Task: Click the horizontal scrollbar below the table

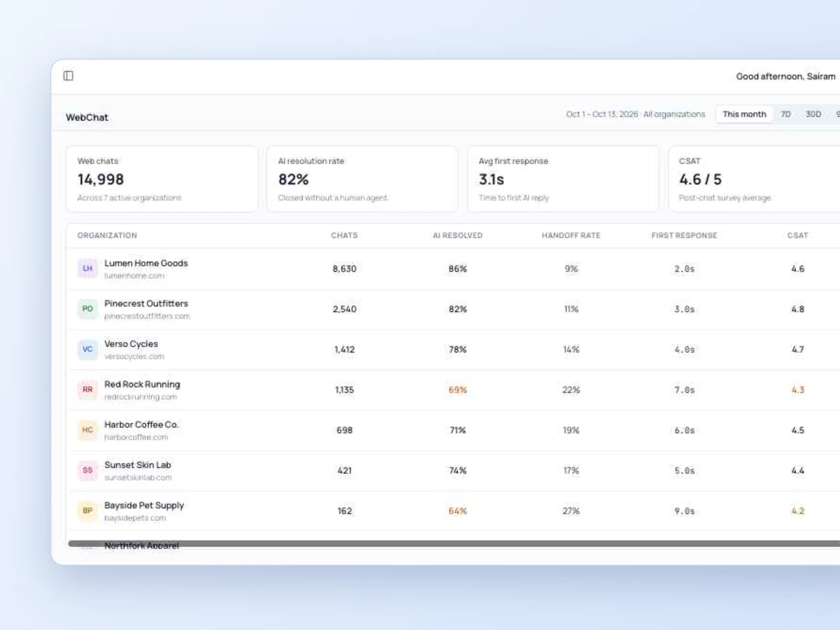Action: point(454,543)
